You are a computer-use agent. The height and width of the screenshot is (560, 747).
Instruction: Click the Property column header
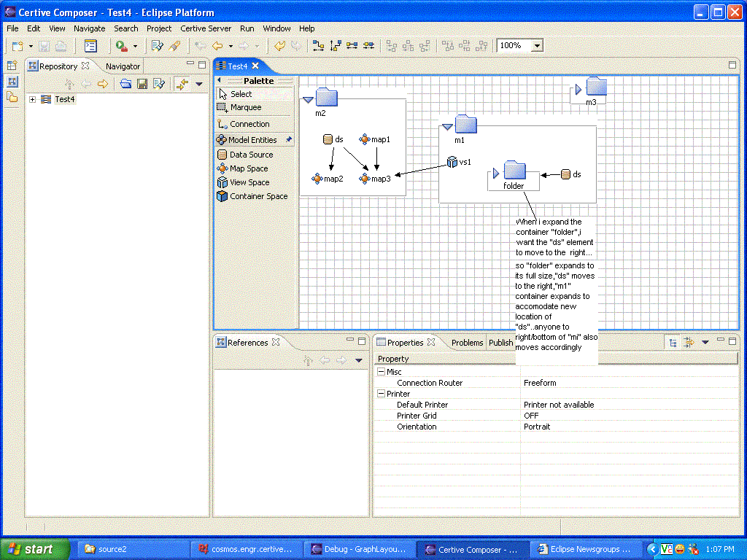[x=446, y=359]
